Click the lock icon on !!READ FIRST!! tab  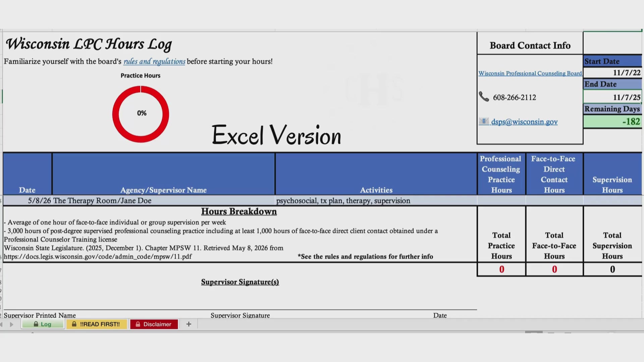coord(74,324)
